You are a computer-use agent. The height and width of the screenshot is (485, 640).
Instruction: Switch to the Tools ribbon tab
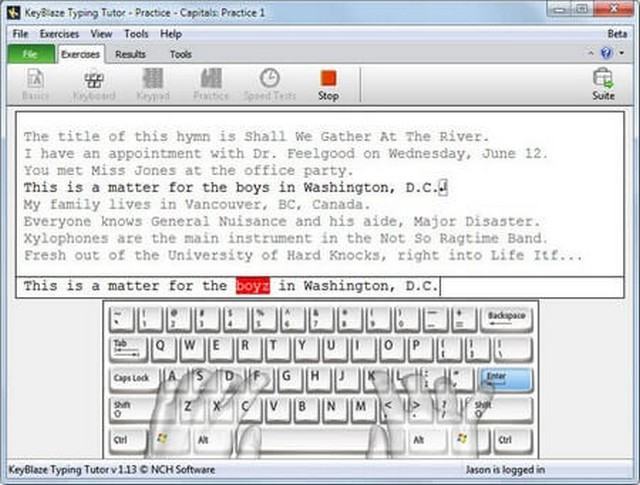pos(181,54)
